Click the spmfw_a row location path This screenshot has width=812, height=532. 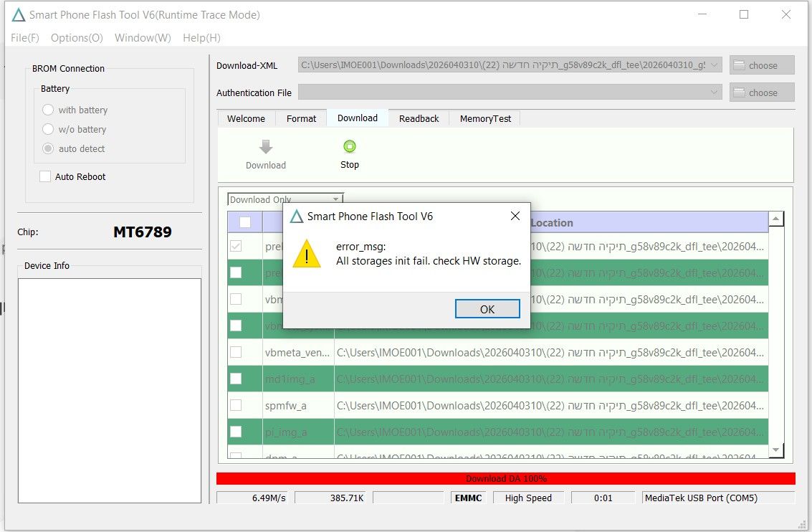point(550,406)
